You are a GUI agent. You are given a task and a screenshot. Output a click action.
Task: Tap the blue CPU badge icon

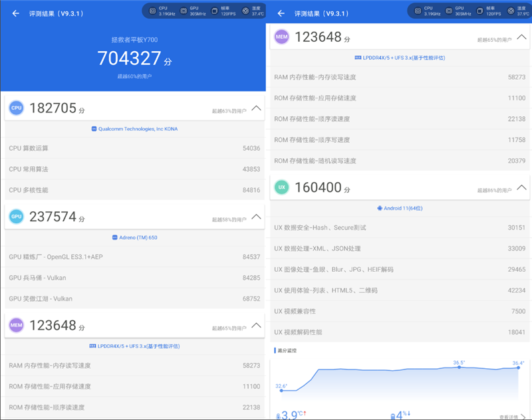coord(16,108)
